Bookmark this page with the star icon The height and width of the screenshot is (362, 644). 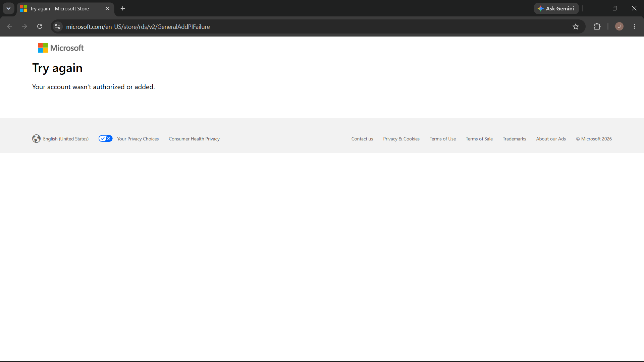click(576, 26)
